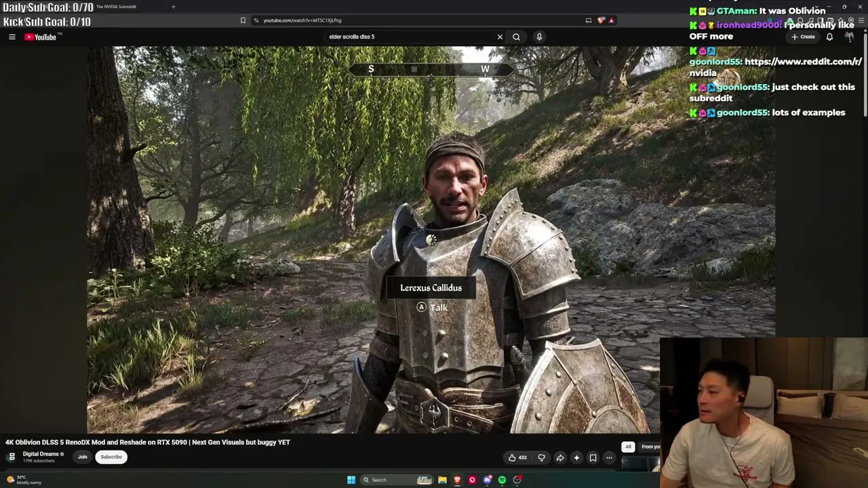Subscribe to Digital Dreams

coord(111,457)
